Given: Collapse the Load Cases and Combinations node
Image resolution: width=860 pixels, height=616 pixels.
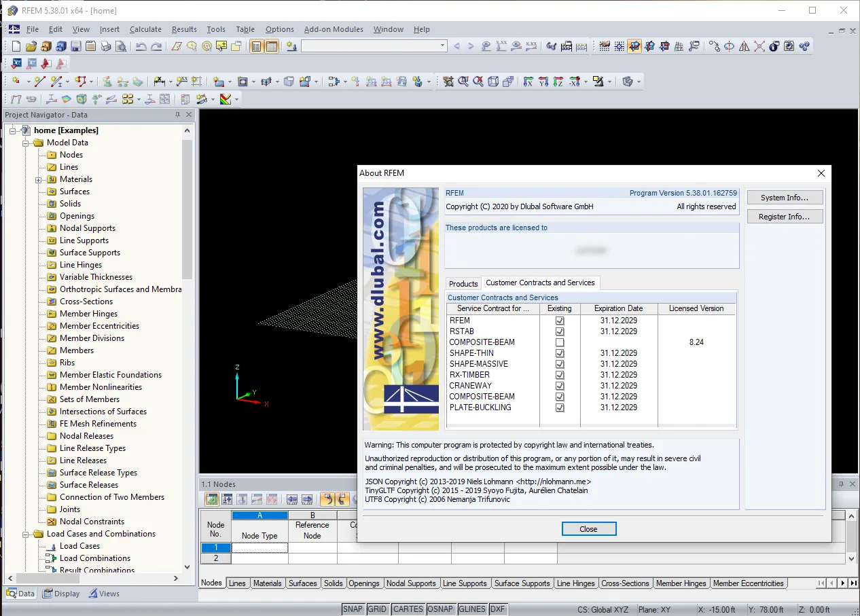Looking at the screenshot, I should (x=26, y=534).
